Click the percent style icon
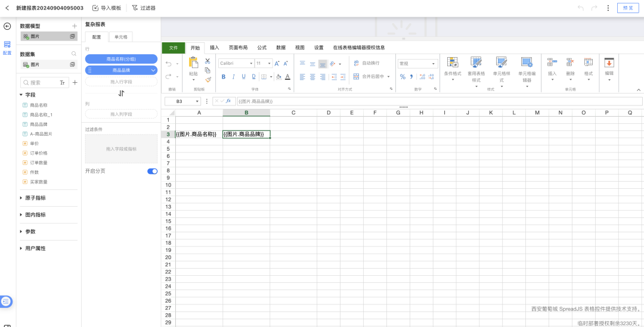Viewport: 644px width, 327px height. point(402,77)
